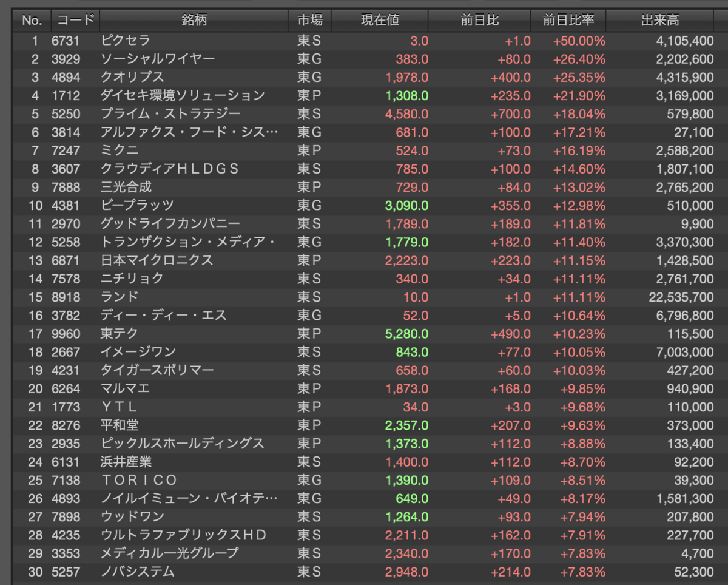Sort by the 市場 column header
This screenshot has width=728, height=585.
(x=310, y=20)
